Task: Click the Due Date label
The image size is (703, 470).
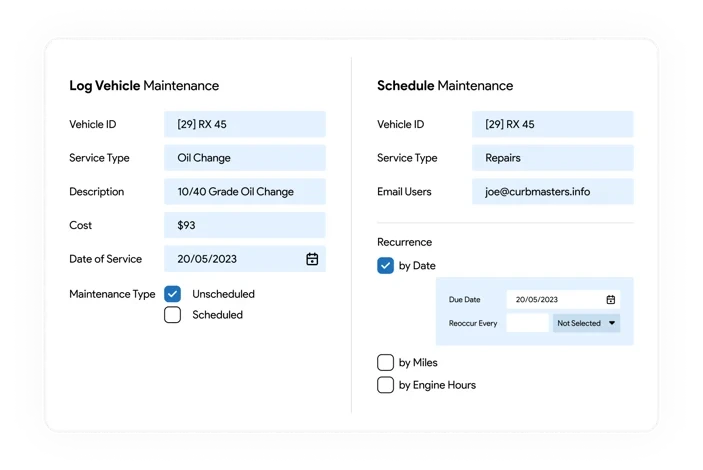Action: [464, 300]
